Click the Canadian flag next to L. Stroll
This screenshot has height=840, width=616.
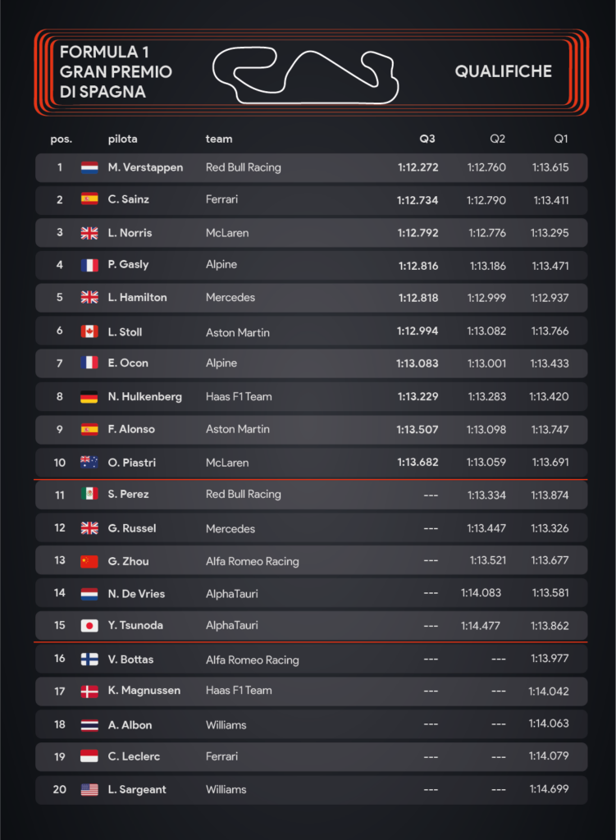89,331
